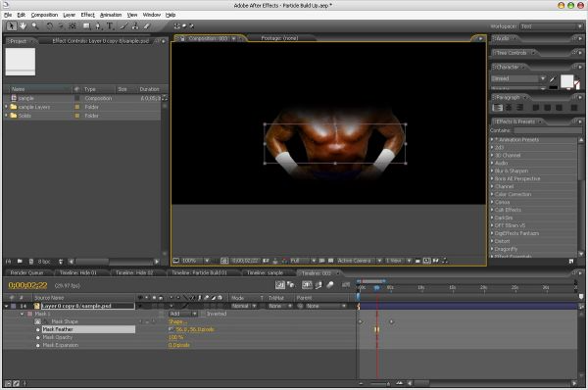Click the Mask Opacity 100% value
Viewport: 588px width, 390px height.
pos(175,337)
